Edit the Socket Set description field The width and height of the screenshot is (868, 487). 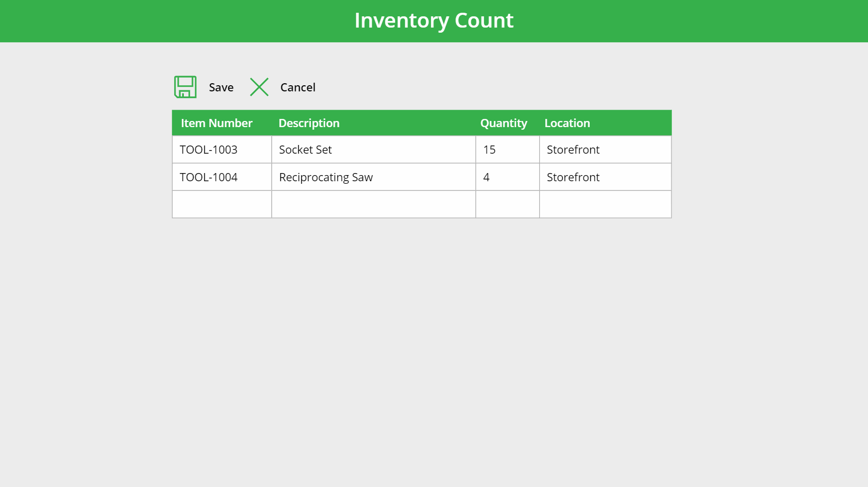pos(373,150)
